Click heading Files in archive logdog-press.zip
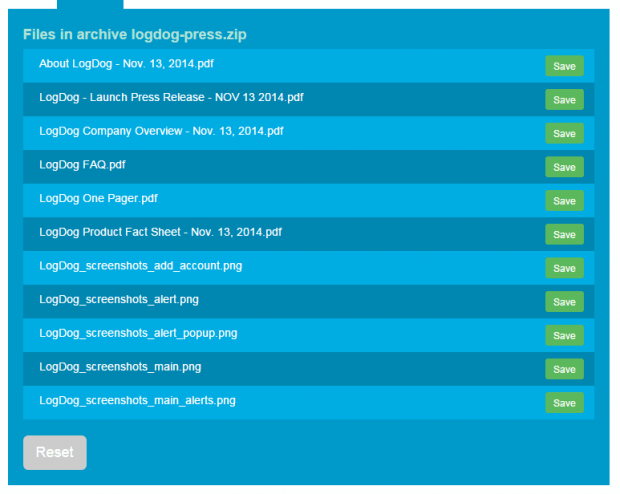Viewport: 620px width, 494px height. [135, 34]
